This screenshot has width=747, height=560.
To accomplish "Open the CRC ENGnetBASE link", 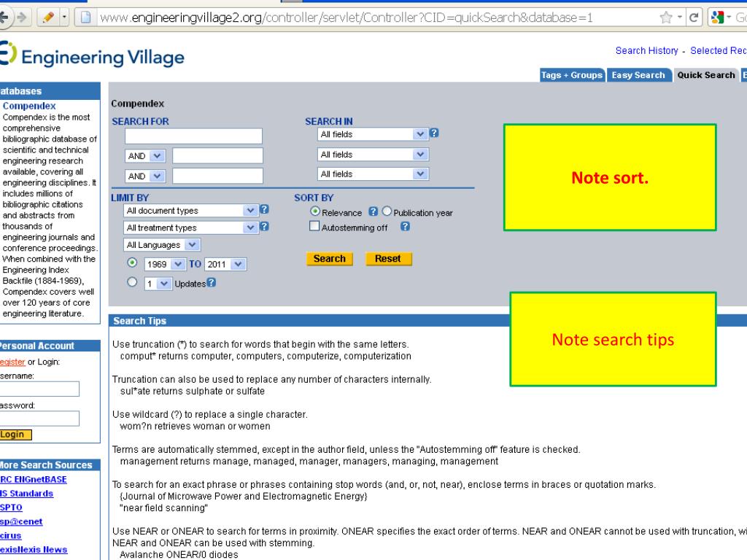I will [34, 480].
